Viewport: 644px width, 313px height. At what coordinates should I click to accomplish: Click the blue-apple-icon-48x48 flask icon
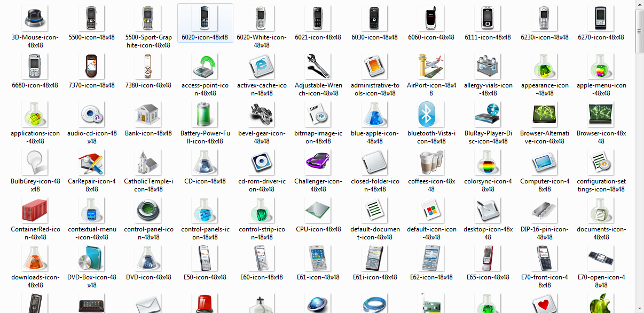[375, 114]
